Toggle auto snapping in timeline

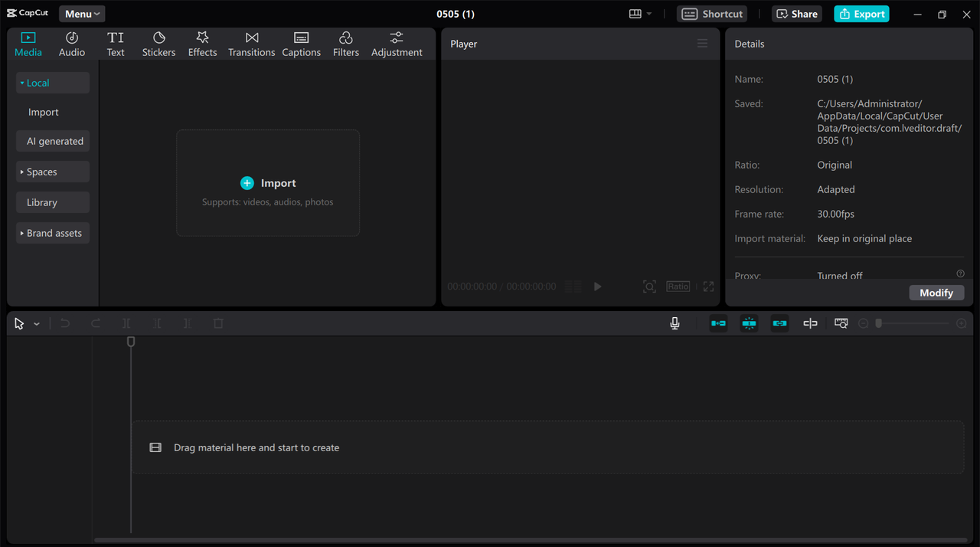click(x=749, y=324)
